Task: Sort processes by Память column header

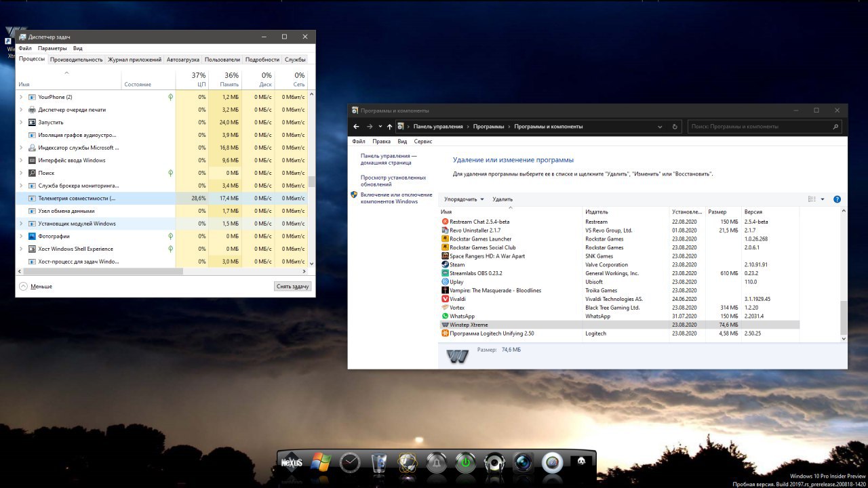Action: [225, 79]
